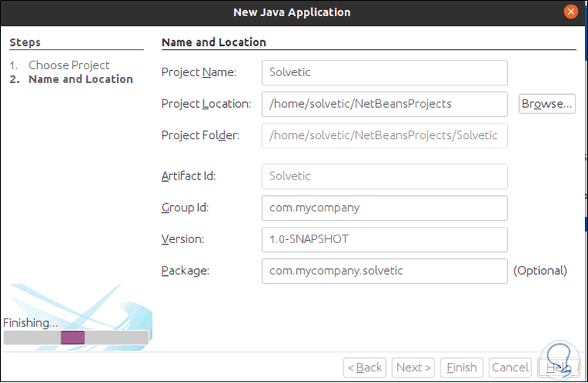Click the Artifact Id field
588x383 pixels.
tap(384, 176)
